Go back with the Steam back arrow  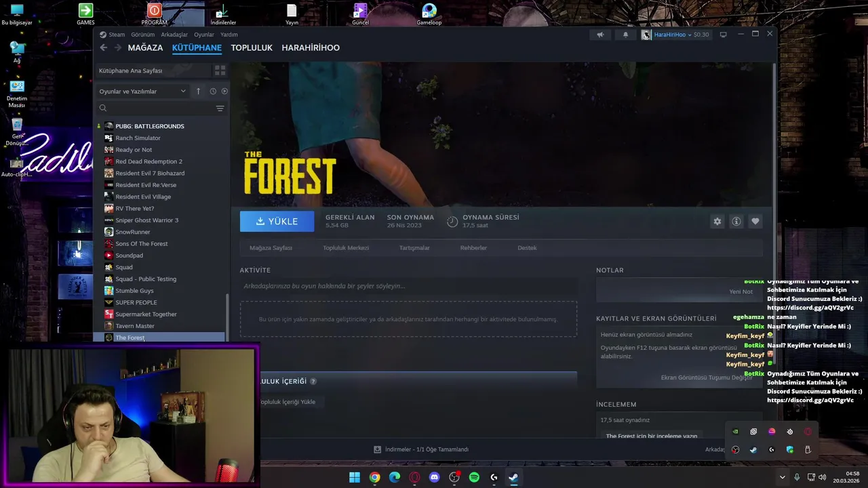click(103, 47)
